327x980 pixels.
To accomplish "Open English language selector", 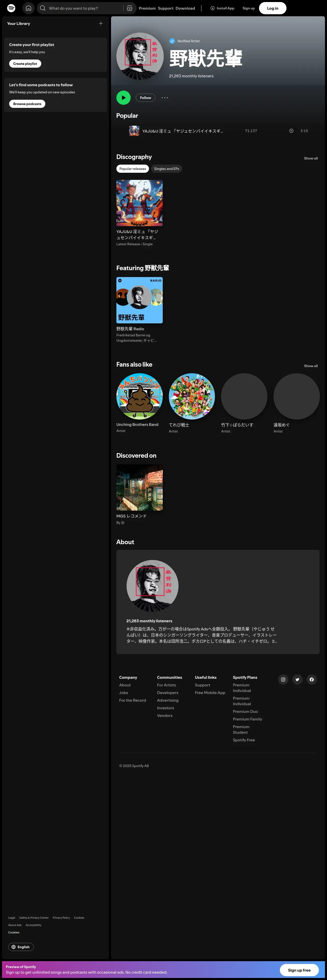I will click(21, 947).
